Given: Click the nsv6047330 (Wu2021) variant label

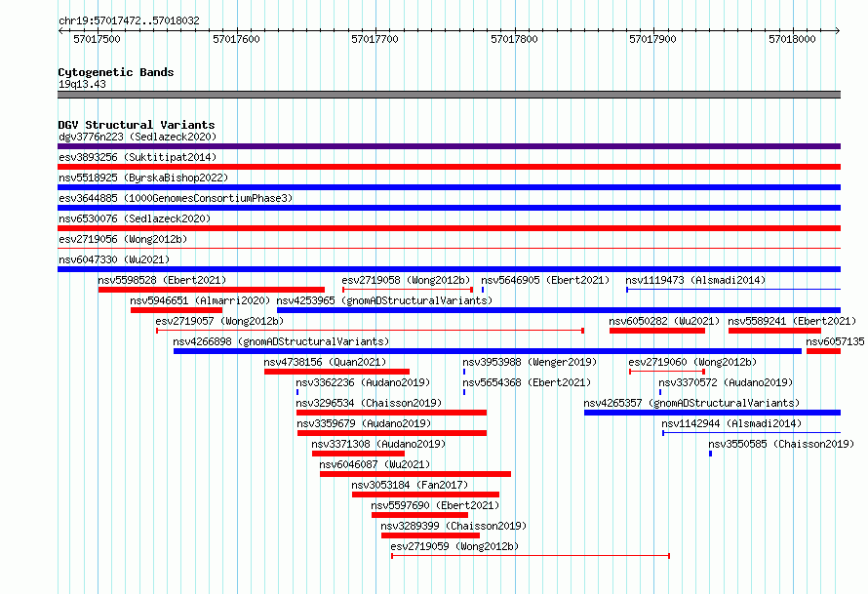Looking at the screenshot, I should click(114, 259).
